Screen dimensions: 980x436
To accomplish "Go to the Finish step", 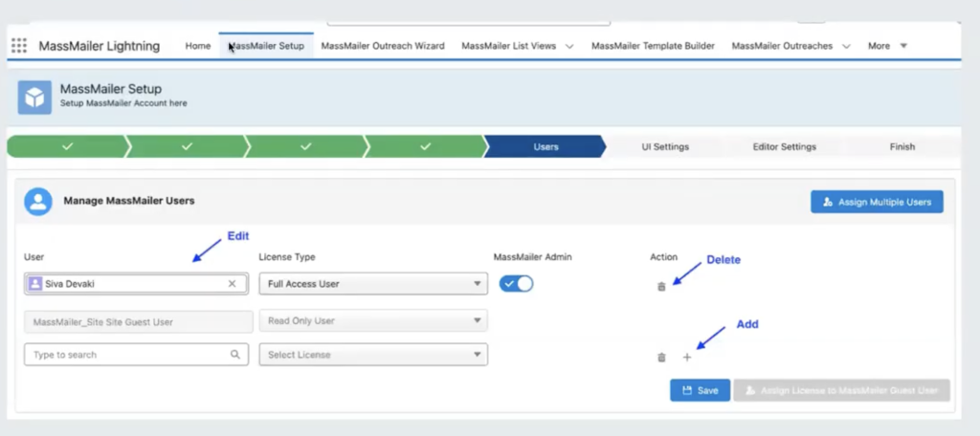I will click(x=902, y=147).
